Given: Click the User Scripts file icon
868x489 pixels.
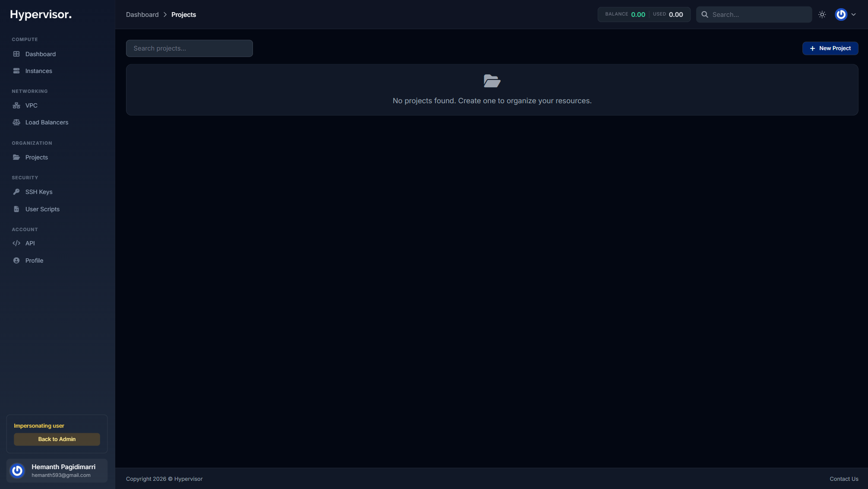Looking at the screenshot, I should click(x=16, y=209).
